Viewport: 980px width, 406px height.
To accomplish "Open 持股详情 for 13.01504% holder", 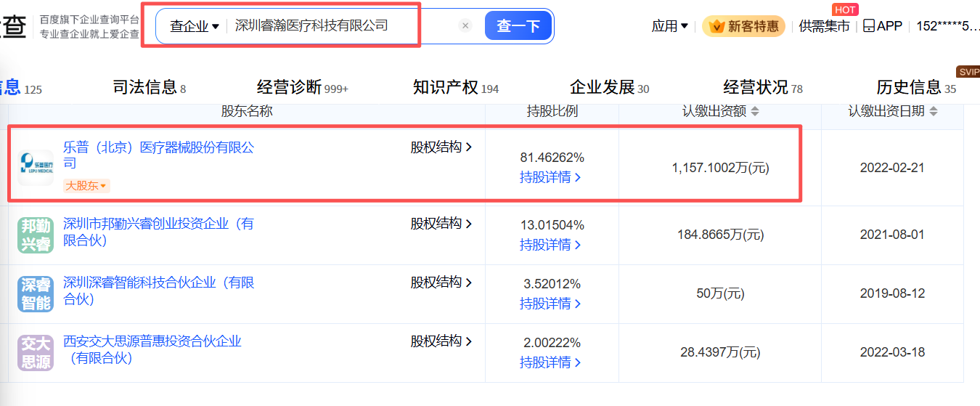I will pos(551,245).
